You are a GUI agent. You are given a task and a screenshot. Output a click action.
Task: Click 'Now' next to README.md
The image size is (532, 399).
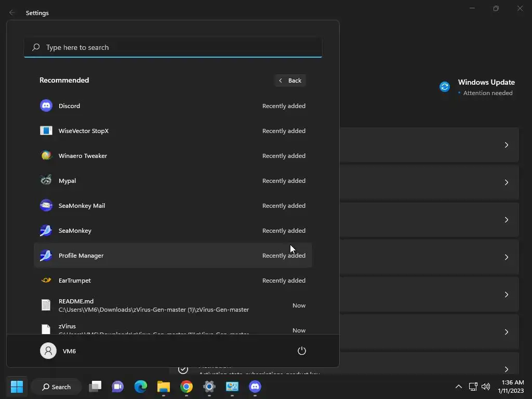(x=299, y=305)
